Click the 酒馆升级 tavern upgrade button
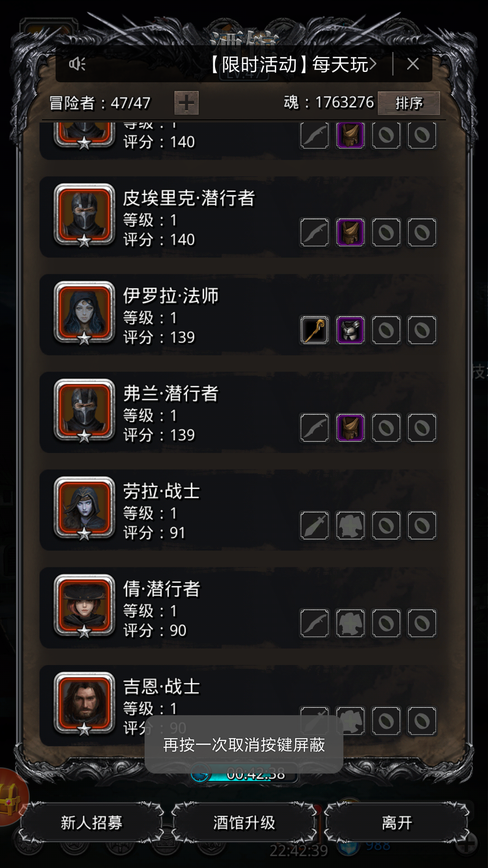Viewport: 488px width, 868px height. pos(244,823)
